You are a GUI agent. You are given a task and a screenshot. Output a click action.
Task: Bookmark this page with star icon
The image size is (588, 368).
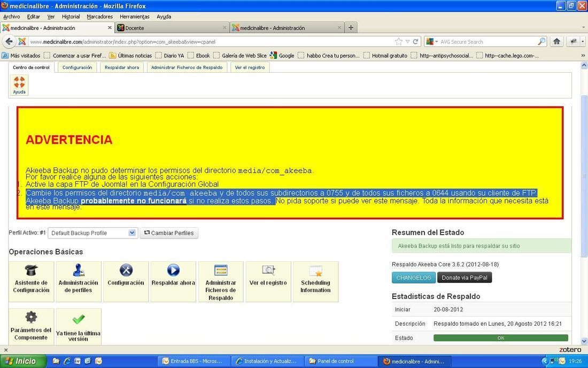pyautogui.click(x=399, y=42)
